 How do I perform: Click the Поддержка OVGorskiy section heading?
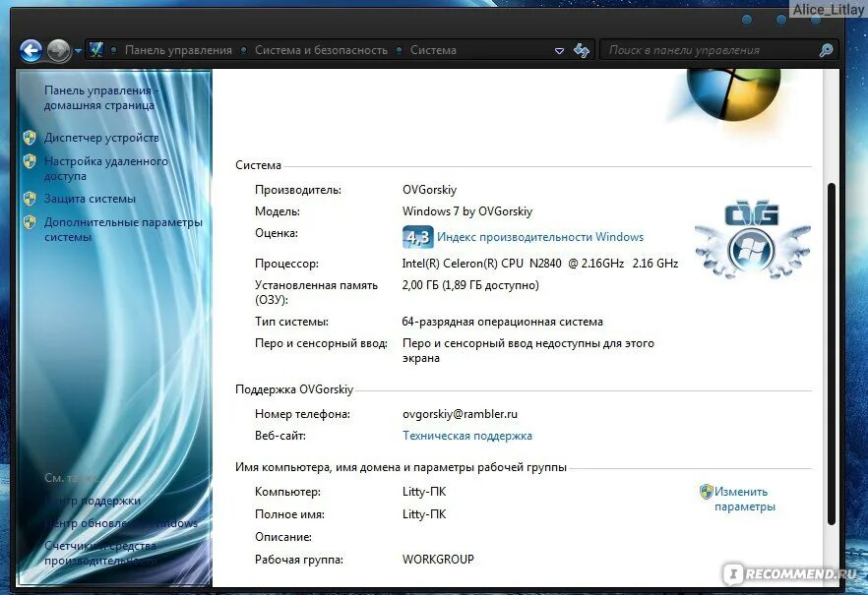[294, 389]
